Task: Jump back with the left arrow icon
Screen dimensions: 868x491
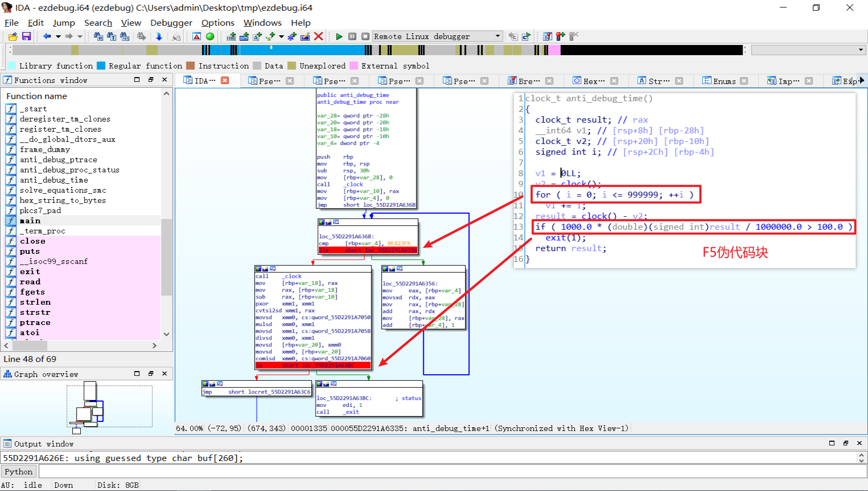Action: [x=47, y=36]
